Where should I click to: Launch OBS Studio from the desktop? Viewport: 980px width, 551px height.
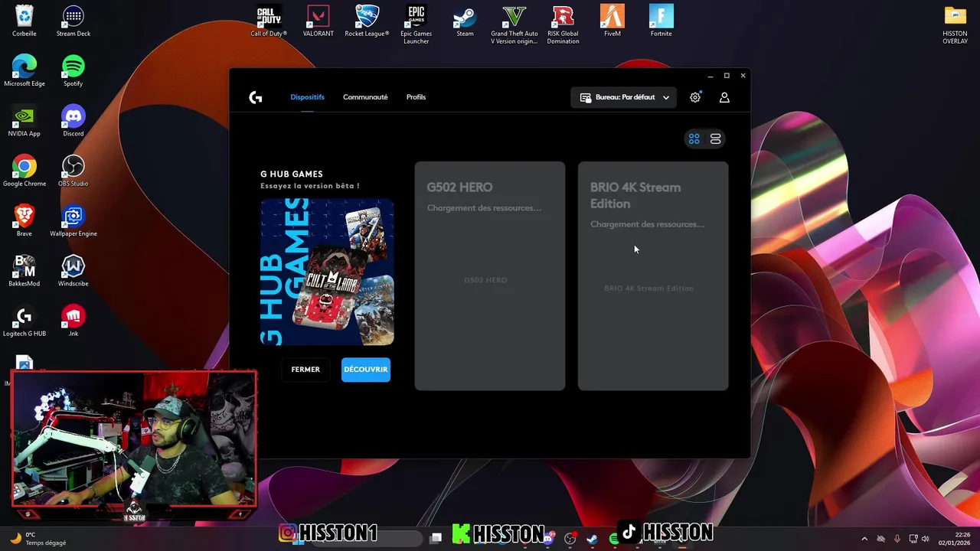[x=73, y=171]
